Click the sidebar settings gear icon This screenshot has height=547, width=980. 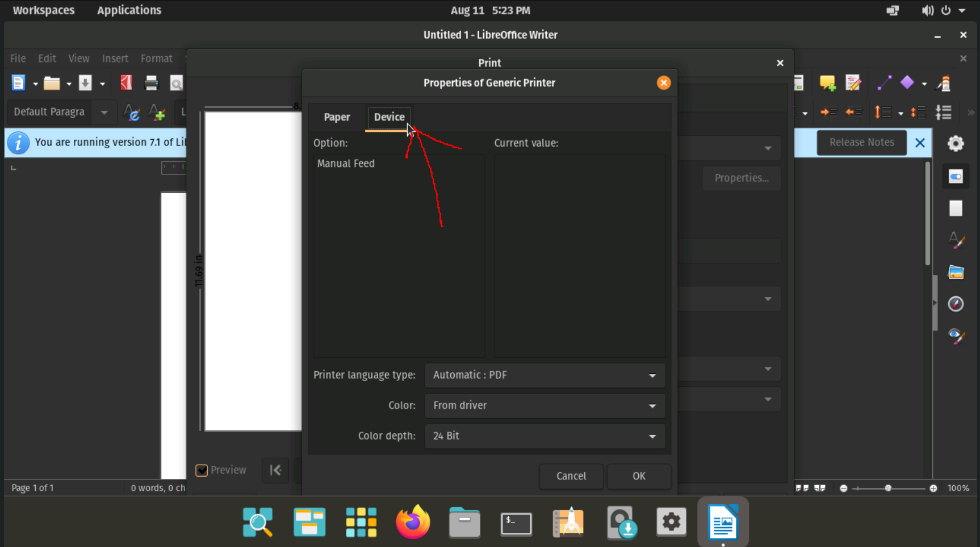pos(956,144)
